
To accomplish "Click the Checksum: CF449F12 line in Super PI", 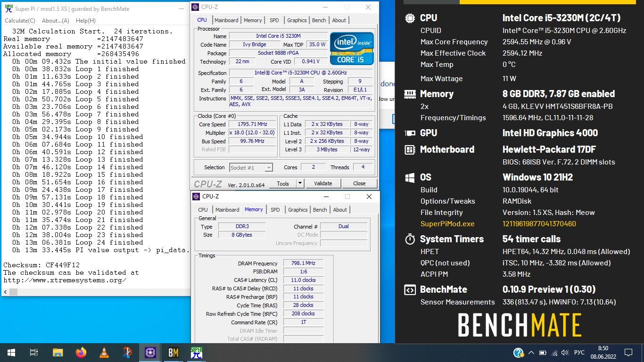I will tap(41, 265).
